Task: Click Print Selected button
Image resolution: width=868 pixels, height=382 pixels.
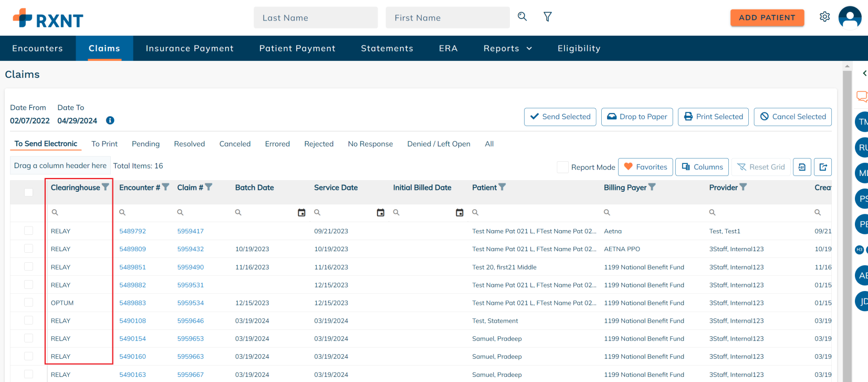Action: 713,117
